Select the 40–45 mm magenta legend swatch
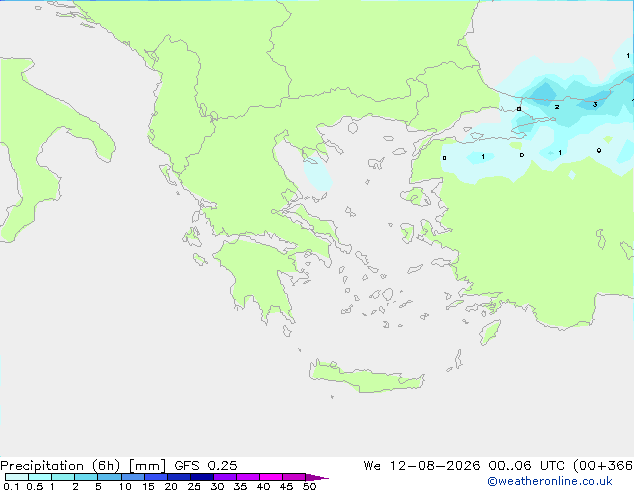Screen dimensions: 634x490 pyautogui.click(x=271, y=477)
